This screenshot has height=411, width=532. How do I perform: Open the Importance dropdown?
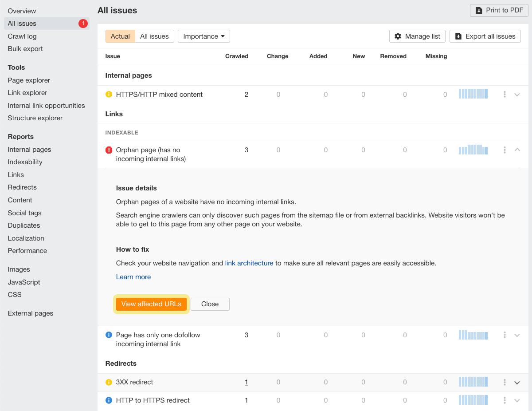[x=203, y=36]
